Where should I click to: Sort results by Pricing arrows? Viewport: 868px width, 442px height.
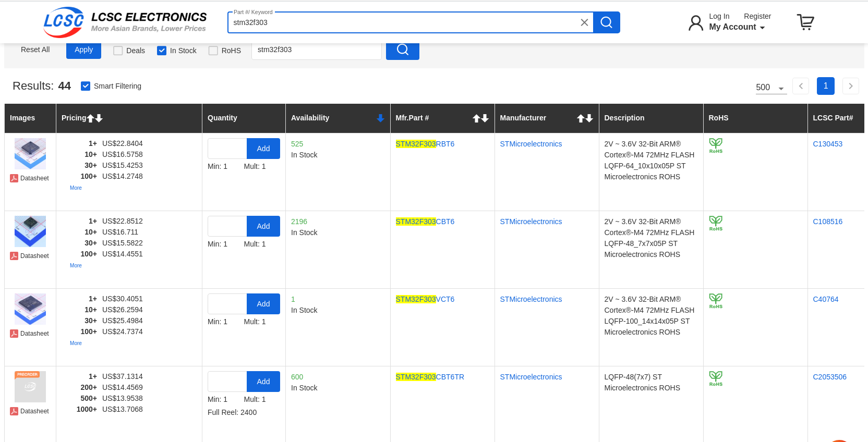pyautogui.click(x=95, y=118)
